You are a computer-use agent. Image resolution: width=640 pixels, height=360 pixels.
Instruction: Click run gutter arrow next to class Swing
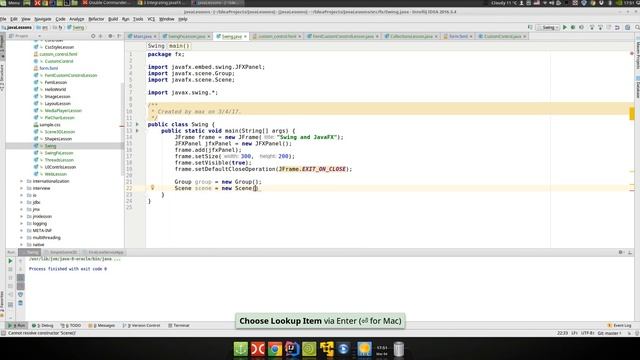pyautogui.click(x=137, y=124)
